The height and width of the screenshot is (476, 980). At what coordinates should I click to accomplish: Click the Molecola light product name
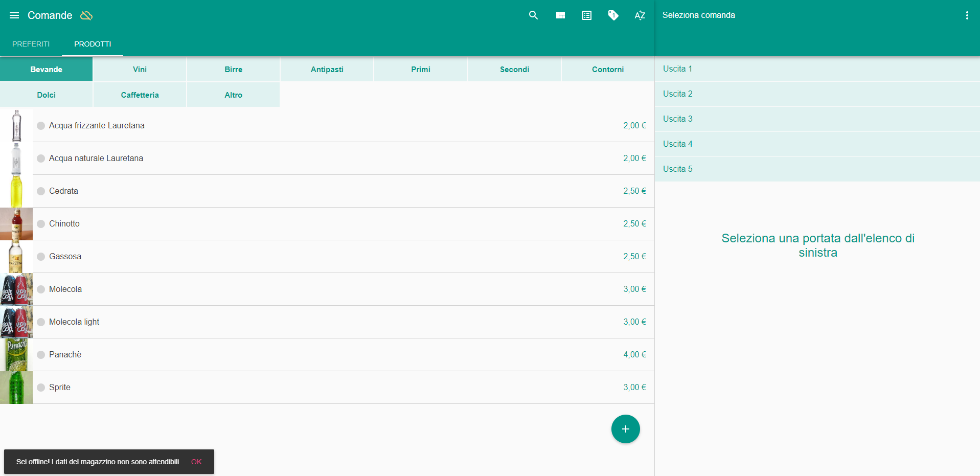point(74,322)
